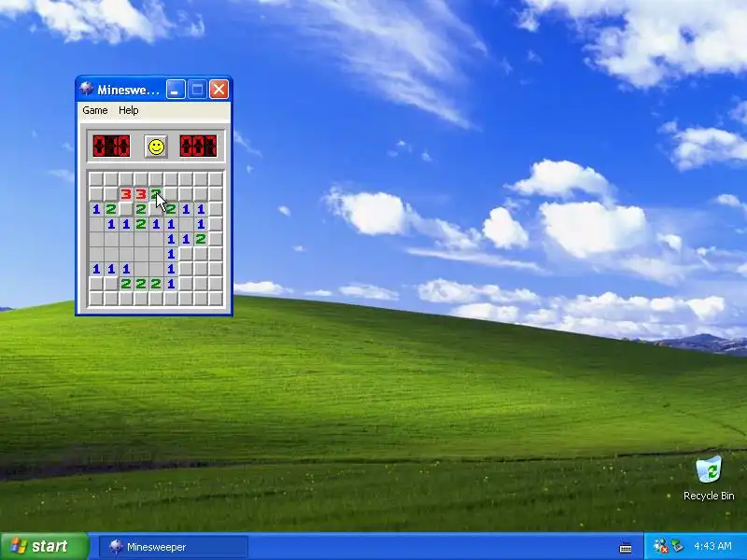This screenshot has height=560, width=747.
Task: Click the on-screen keyboard icon in taskbar
Action: [x=626, y=548]
